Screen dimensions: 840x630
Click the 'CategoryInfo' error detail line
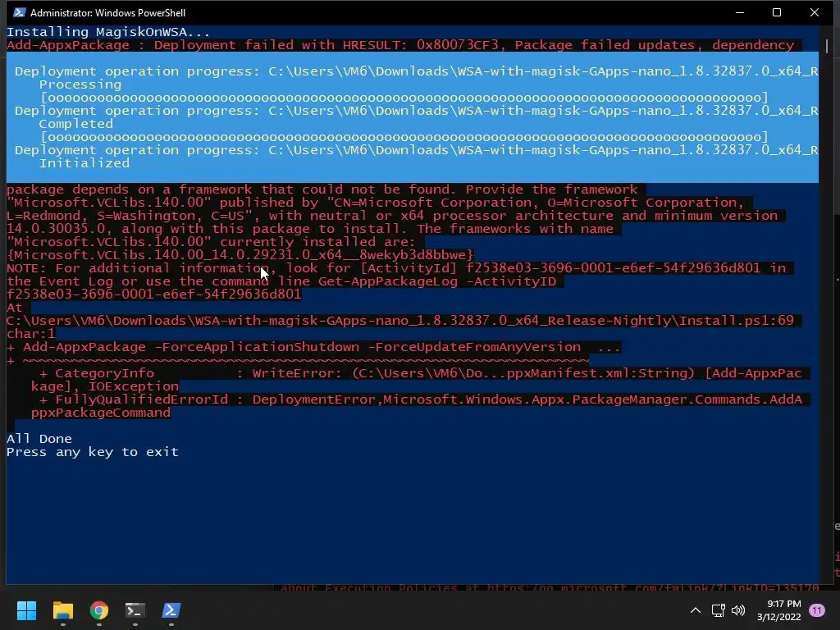(421, 373)
